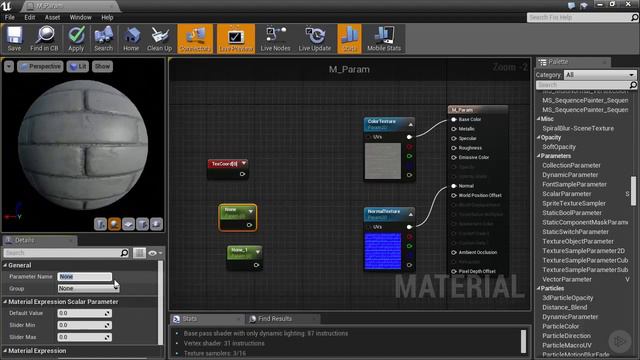Open the Lit view mode menu
The width and height of the screenshot is (640, 360).
(x=78, y=67)
